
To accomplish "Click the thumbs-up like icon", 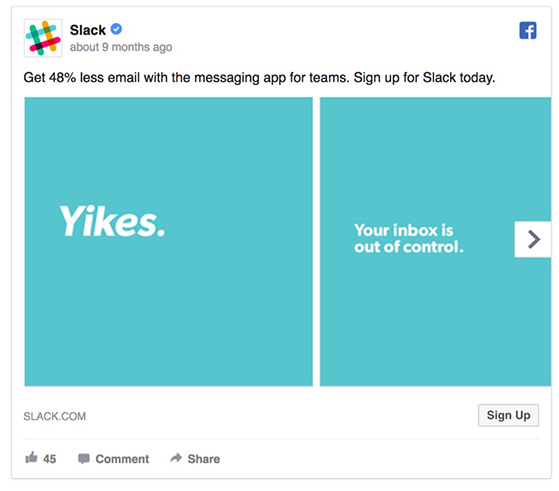I will coord(31,457).
